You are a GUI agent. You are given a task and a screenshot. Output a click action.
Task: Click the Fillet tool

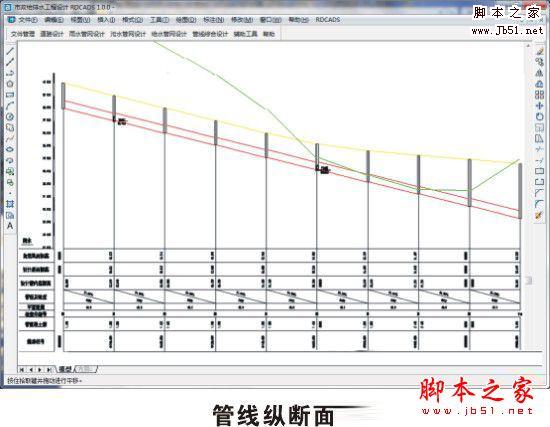tap(539, 204)
